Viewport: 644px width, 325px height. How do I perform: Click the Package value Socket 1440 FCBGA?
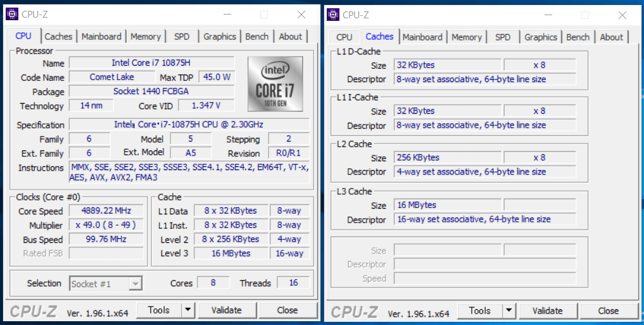151,91
